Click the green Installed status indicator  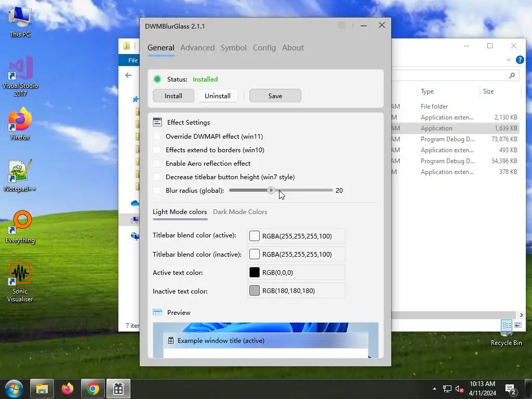(157, 79)
